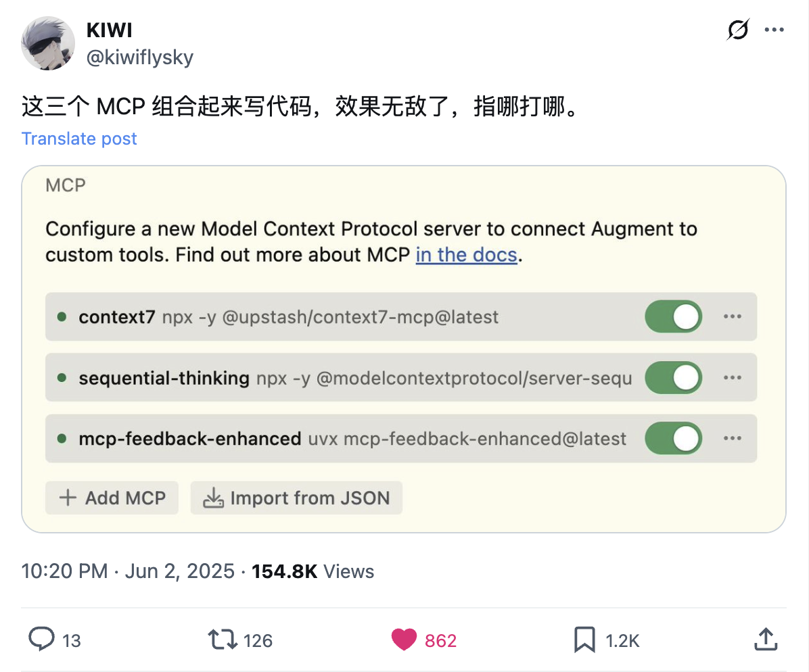This screenshot has height=672, width=809.
Task: Click Translate post link
Action: click(79, 139)
